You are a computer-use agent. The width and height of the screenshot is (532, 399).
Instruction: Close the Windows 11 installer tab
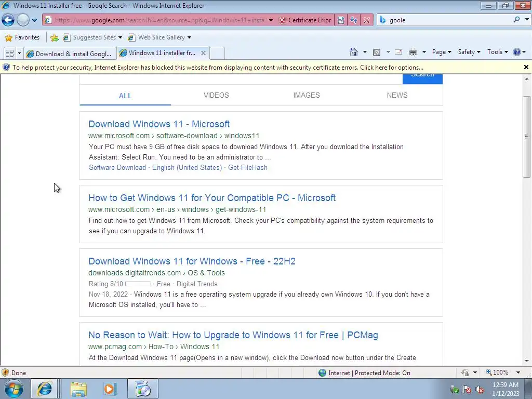(203, 53)
